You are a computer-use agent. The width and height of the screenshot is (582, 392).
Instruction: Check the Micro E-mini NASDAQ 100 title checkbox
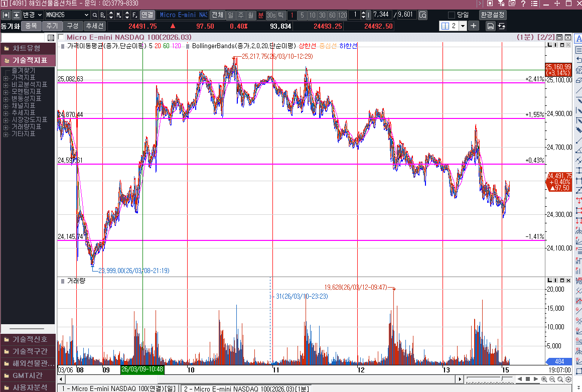tap(61, 37)
